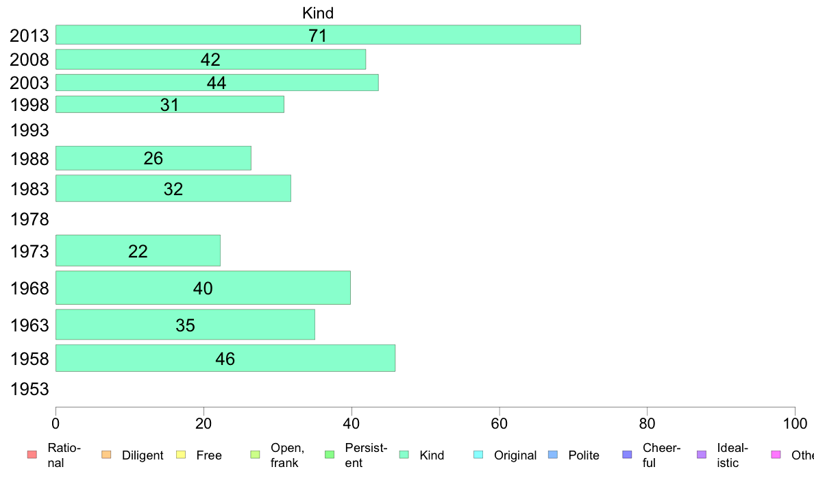Click the Original legend swatch
The image size is (814, 504).
pyautogui.click(x=479, y=455)
